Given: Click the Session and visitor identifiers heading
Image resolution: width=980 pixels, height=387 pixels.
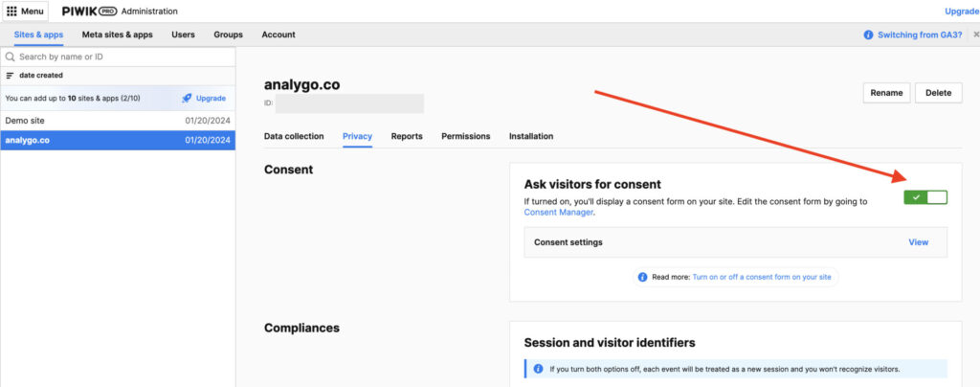Looking at the screenshot, I should coord(610,343).
